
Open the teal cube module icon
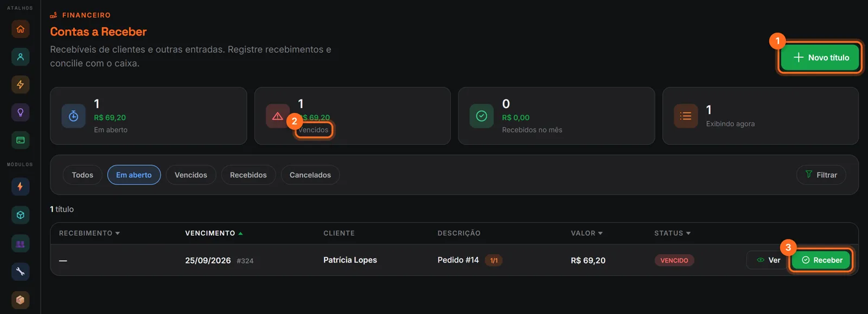20,215
